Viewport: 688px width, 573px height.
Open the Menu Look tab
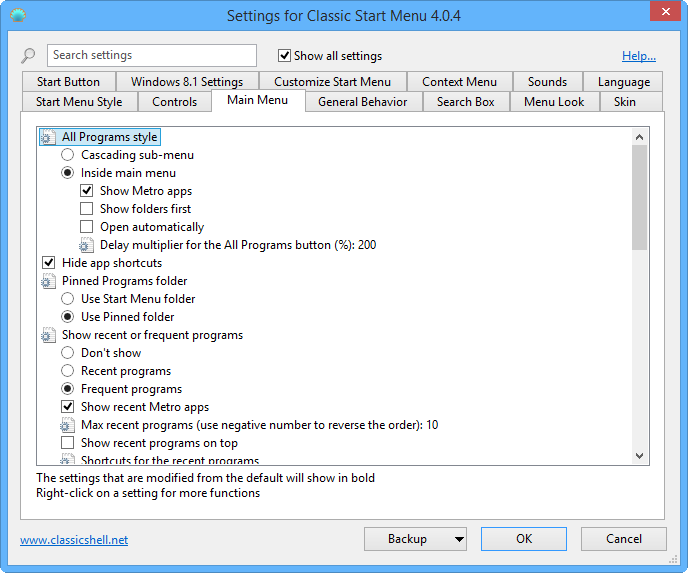click(554, 102)
